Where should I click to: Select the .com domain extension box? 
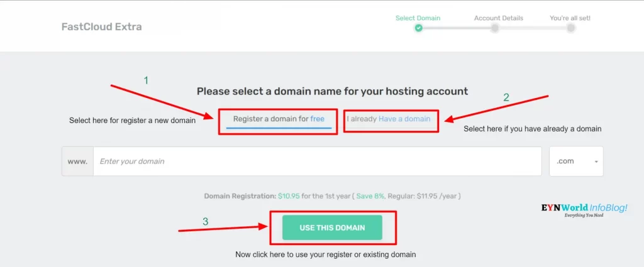576,161
